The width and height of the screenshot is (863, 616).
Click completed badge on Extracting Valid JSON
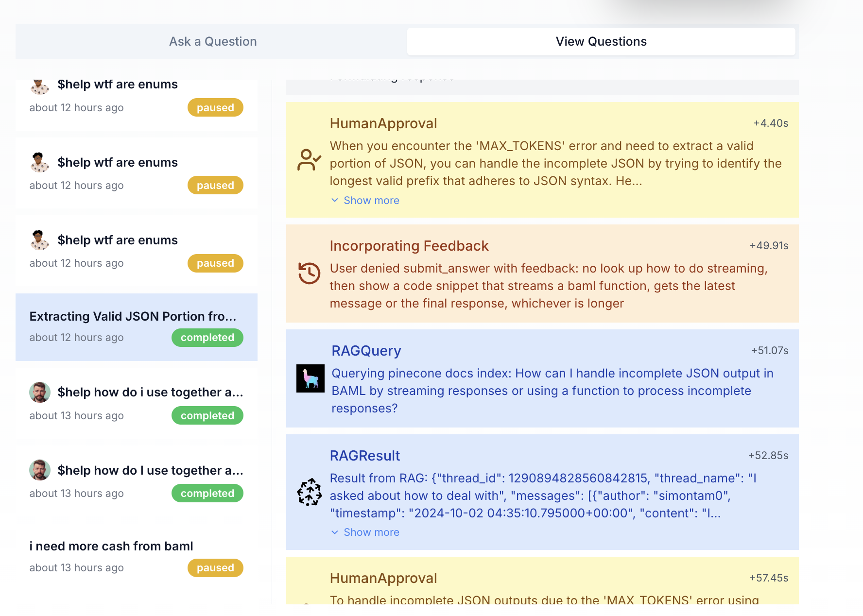coord(207,338)
